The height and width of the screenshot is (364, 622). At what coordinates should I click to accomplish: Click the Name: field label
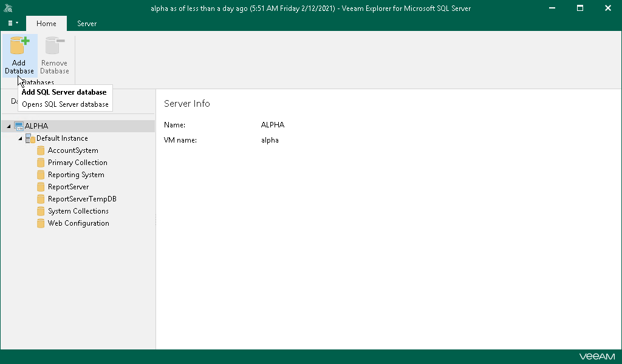point(174,125)
